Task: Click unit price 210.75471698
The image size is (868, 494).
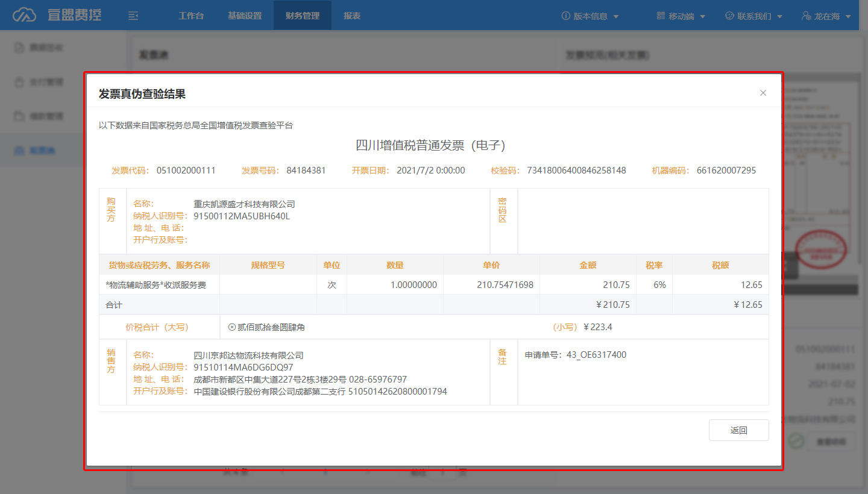Action: [x=505, y=285]
